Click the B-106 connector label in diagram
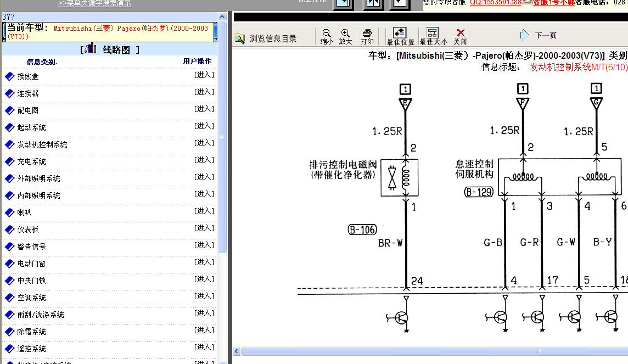The width and height of the screenshot is (628, 364). 362,229
